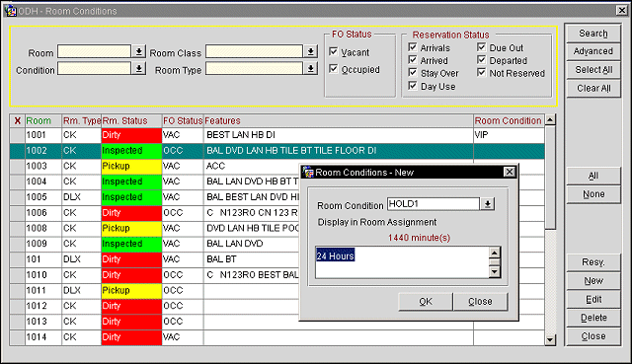The image size is (632, 364).
Task: Click the 24 Hours description text field
Action: pyautogui.click(x=402, y=262)
